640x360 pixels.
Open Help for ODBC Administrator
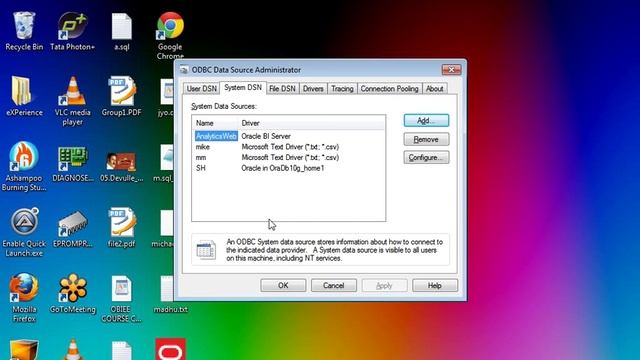coord(435,285)
